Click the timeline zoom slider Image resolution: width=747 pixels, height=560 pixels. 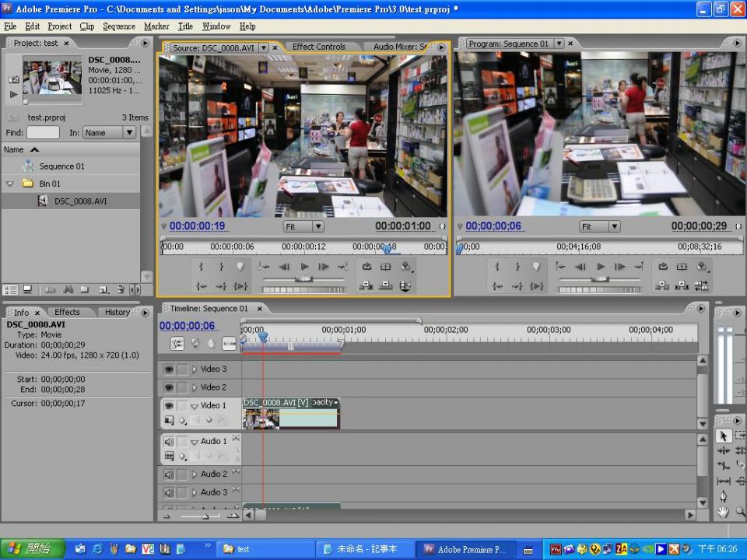coord(205,515)
